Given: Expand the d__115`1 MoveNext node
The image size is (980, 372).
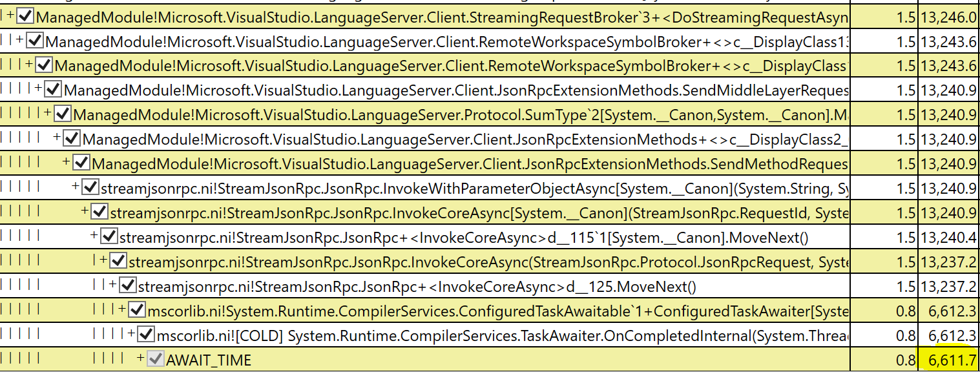Looking at the screenshot, I should click(94, 236).
